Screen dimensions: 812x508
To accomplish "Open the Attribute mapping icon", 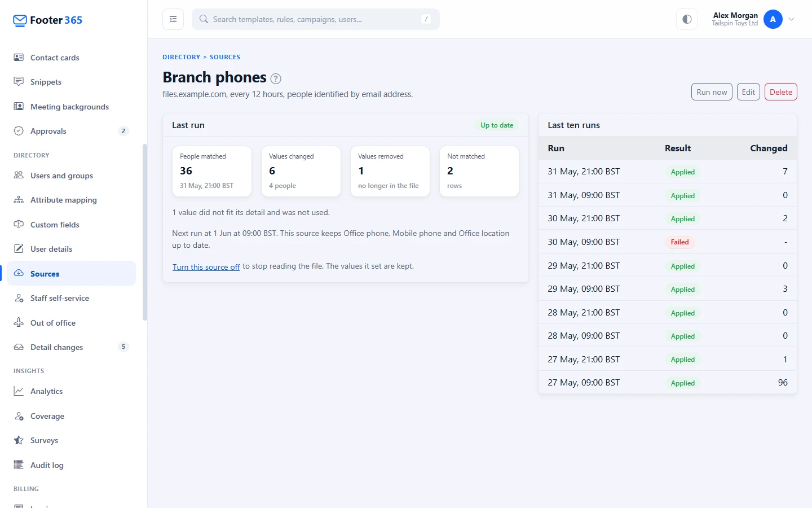I will tap(19, 200).
